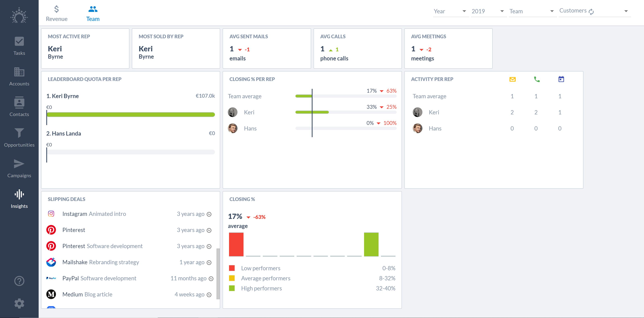Click the yellow email activity icon

point(512,79)
